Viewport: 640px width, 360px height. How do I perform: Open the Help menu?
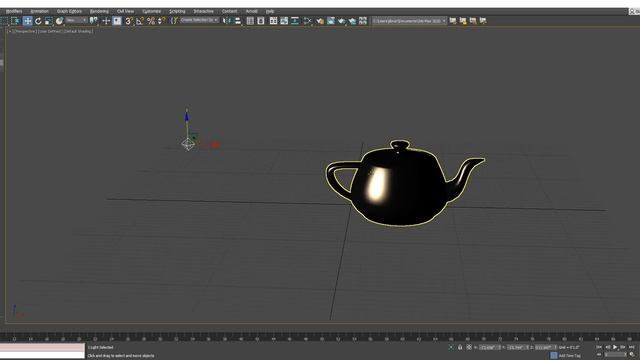click(270, 11)
